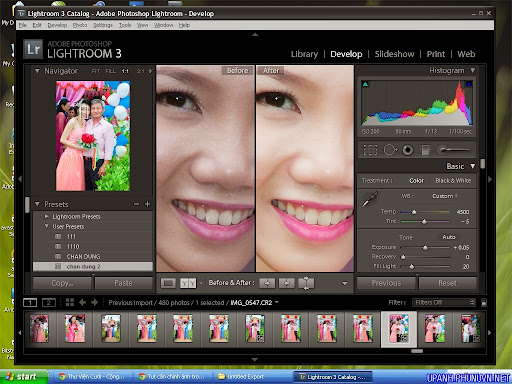This screenshot has height=384, width=512.
Task: Switch to Loupe view button
Action: (168, 283)
